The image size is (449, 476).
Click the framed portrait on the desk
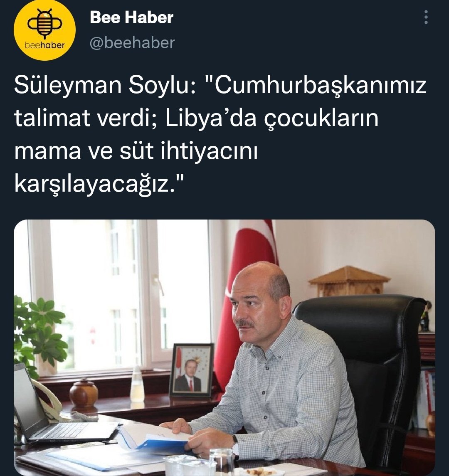191,370
